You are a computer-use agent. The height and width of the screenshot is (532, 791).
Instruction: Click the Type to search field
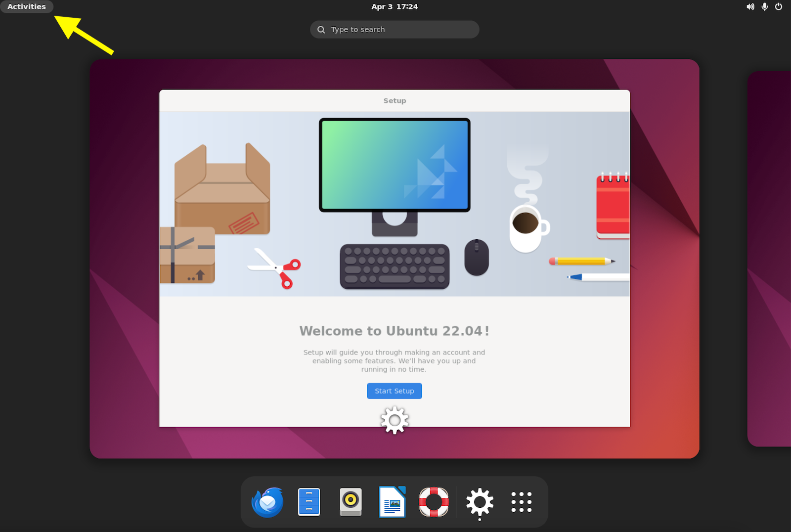tap(395, 30)
